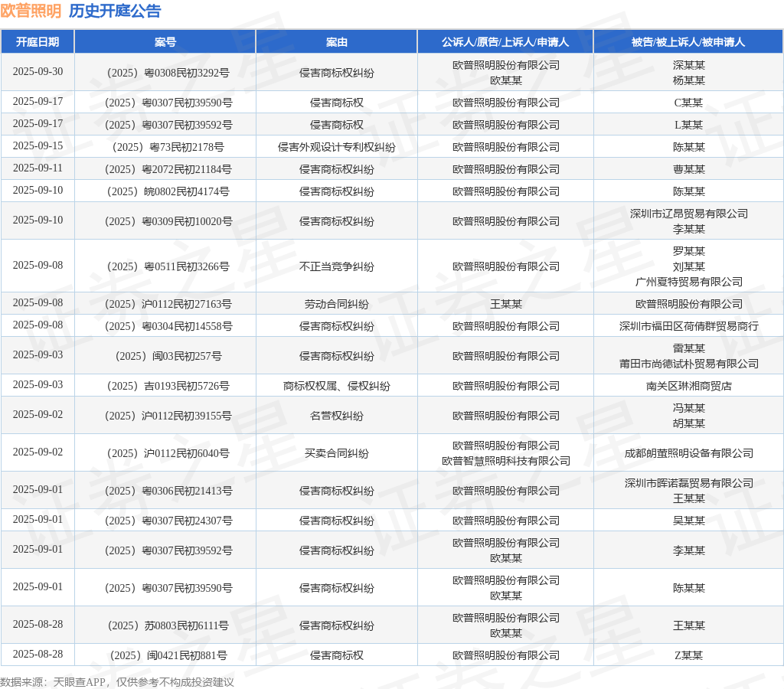Click the cause 商标权权属、侵权纠纷
Image resolution: width=784 pixels, height=689 pixels.
click(x=337, y=386)
